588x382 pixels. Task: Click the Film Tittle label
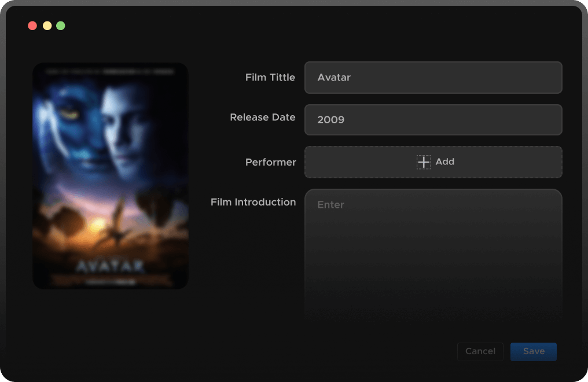point(270,78)
